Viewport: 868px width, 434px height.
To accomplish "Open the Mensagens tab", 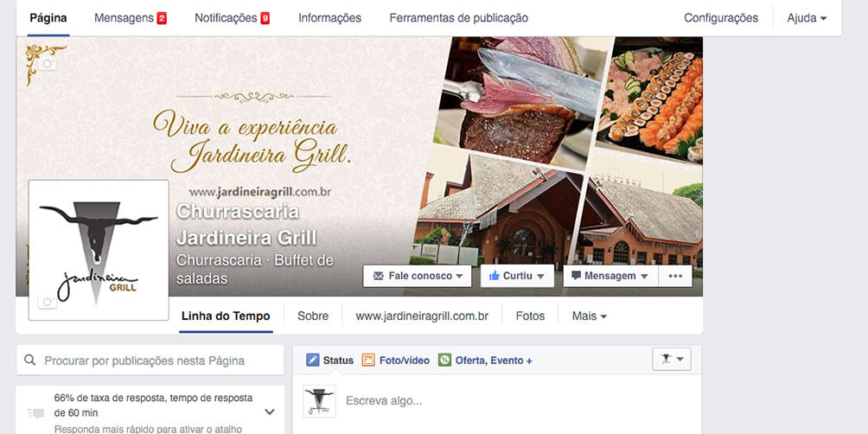I will pos(130,17).
